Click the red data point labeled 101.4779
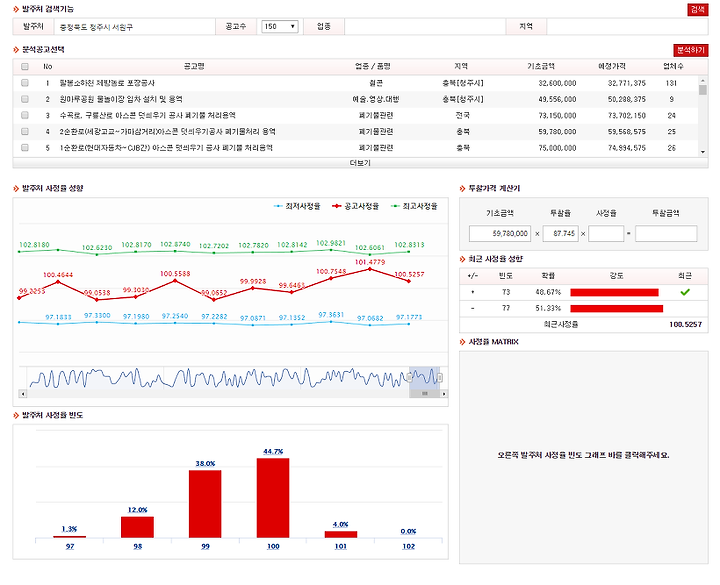This screenshot has height=585, width=720. click(370, 269)
